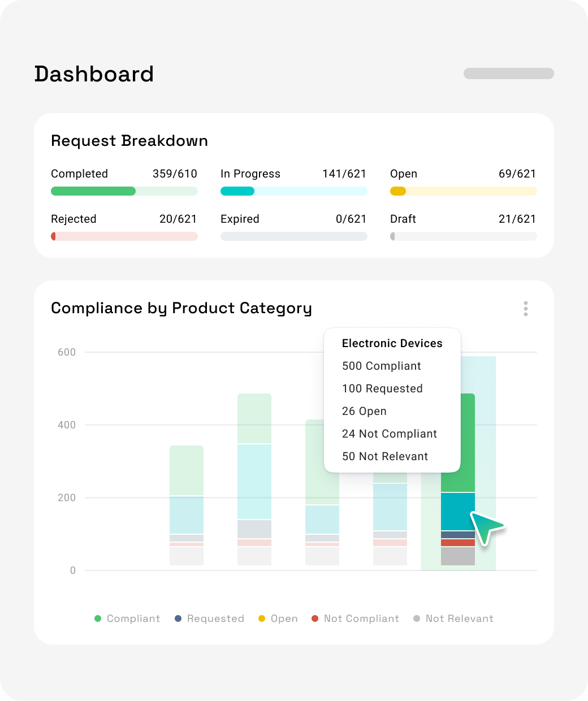Select the Rejected requests progress bar
Viewport: 588px width, 701px height.
coord(124,236)
